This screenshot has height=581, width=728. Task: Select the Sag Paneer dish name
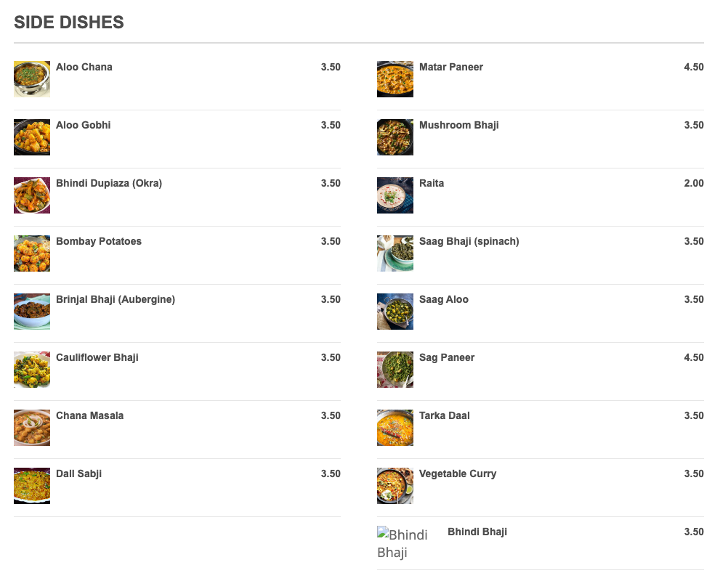pyautogui.click(x=447, y=357)
